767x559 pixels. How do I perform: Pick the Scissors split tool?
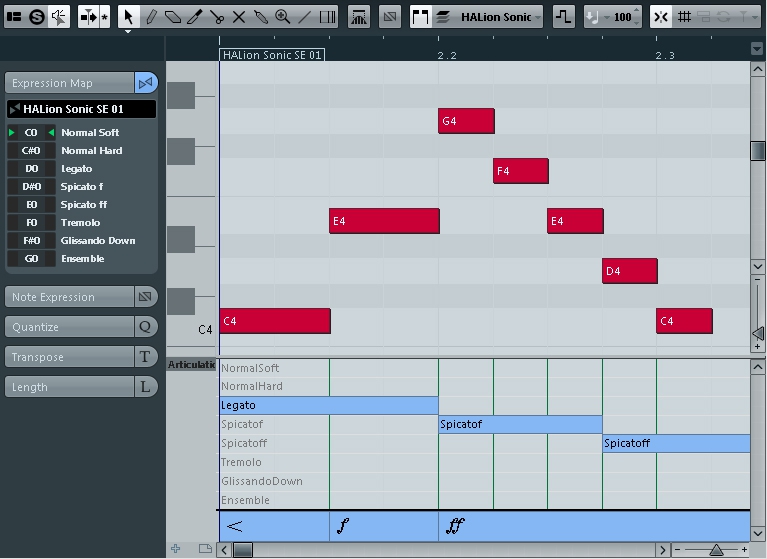click(217, 17)
